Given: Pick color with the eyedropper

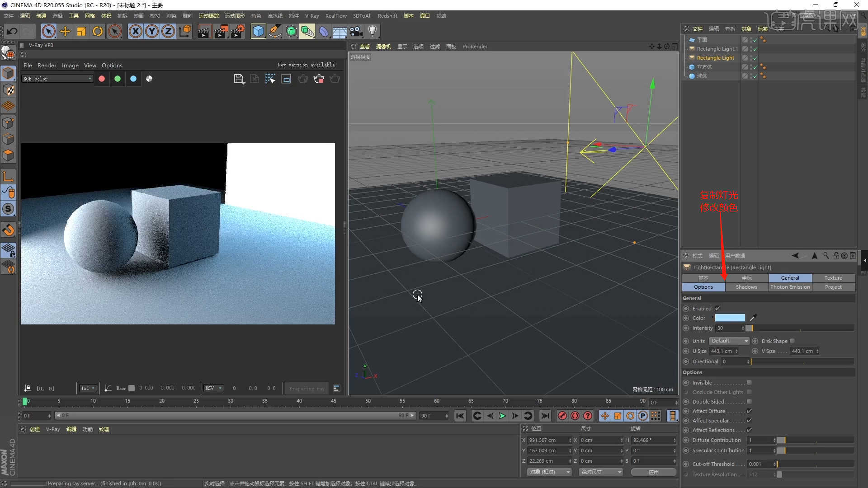Looking at the screenshot, I should pyautogui.click(x=753, y=318).
